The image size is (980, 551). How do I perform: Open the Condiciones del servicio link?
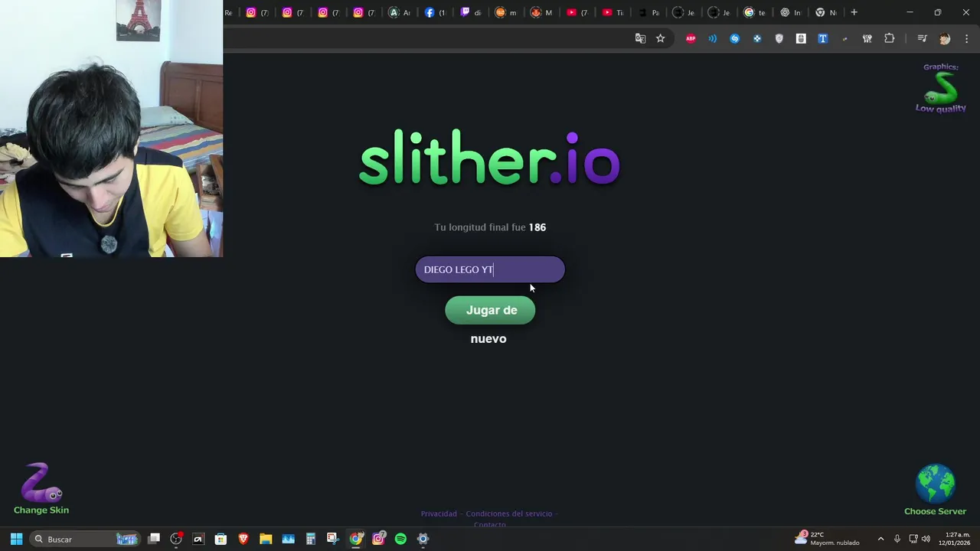509,514
